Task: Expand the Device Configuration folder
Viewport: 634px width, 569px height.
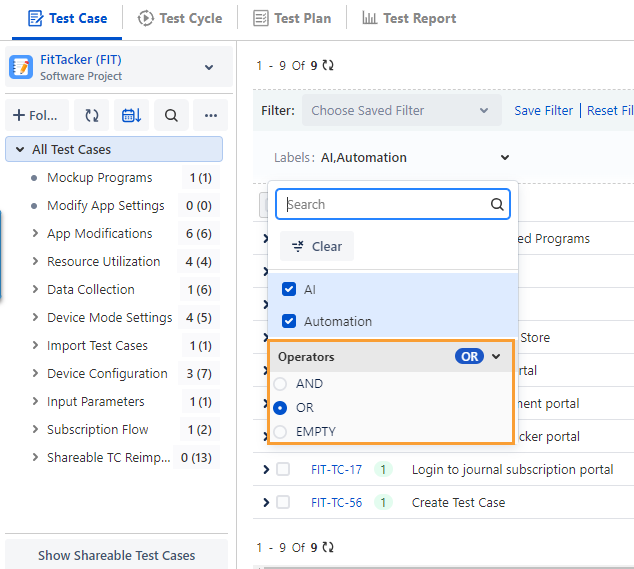Action: click(35, 373)
